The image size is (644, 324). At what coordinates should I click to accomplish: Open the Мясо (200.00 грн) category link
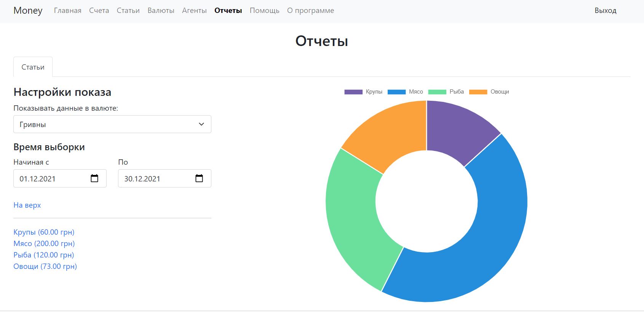pos(44,243)
